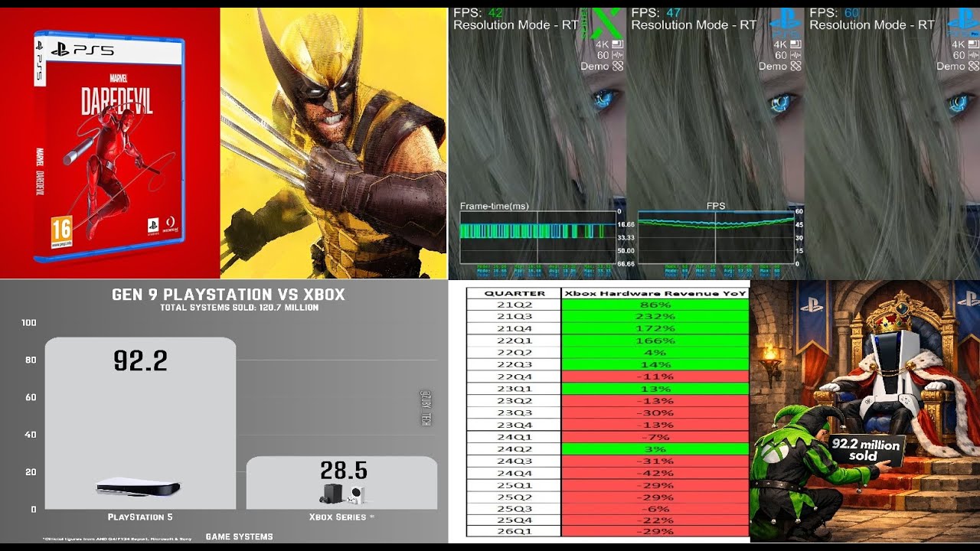This screenshot has width=980, height=551.
Task: Click the 28.5 Xbox Series bar
Action: [x=341, y=483]
